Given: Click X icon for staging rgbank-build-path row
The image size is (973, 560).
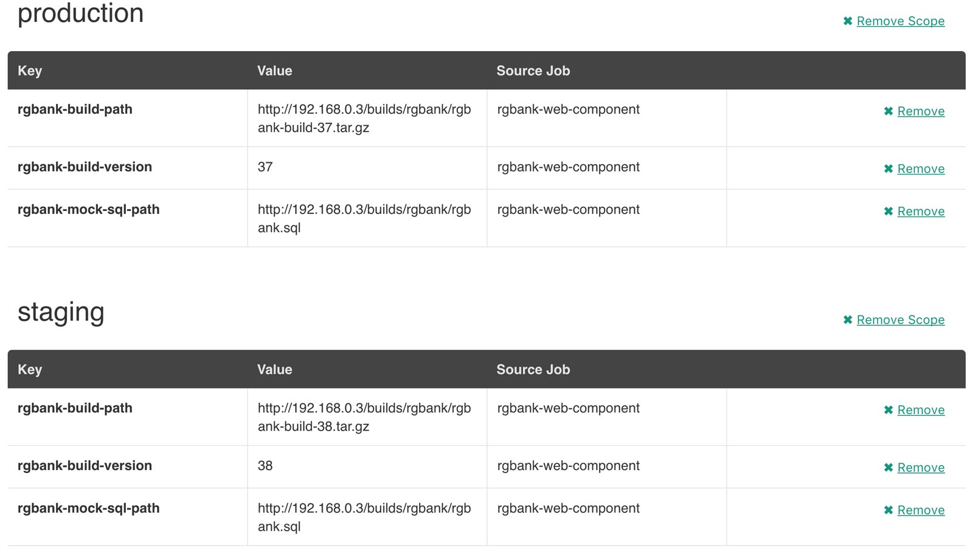Looking at the screenshot, I should [888, 410].
